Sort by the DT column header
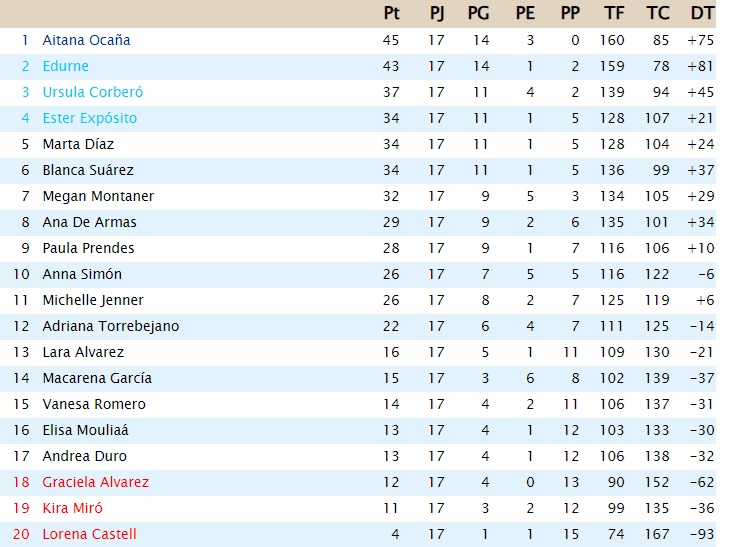729x547 pixels. (x=702, y=13)
